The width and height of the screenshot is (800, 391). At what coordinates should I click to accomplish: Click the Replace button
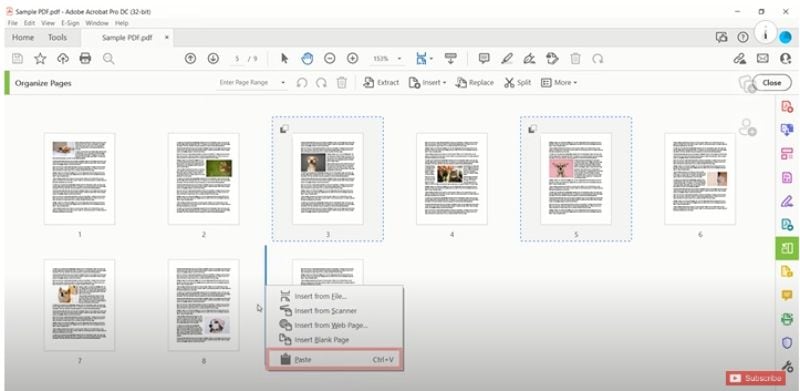pyautogui.click(x=474, y=83)
